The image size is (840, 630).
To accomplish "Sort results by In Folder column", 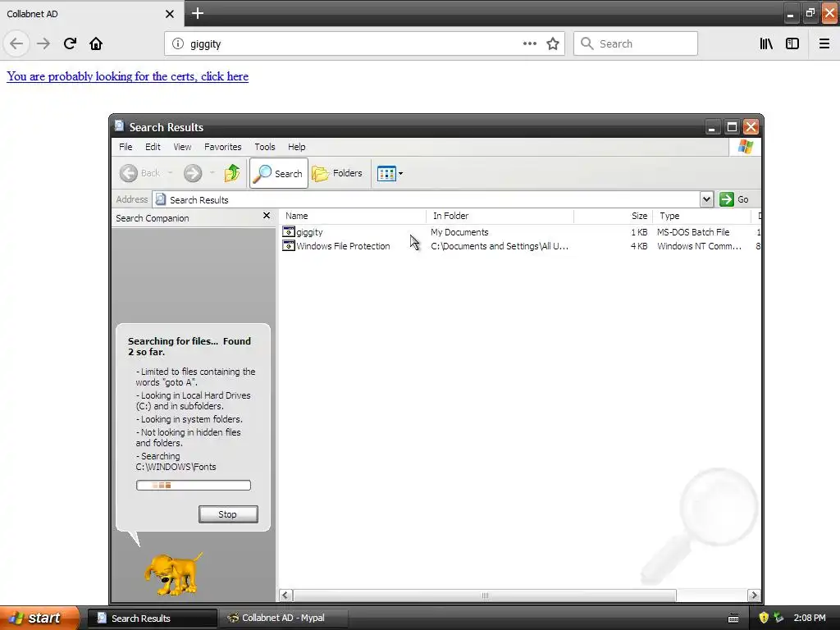I will point(500,216).
